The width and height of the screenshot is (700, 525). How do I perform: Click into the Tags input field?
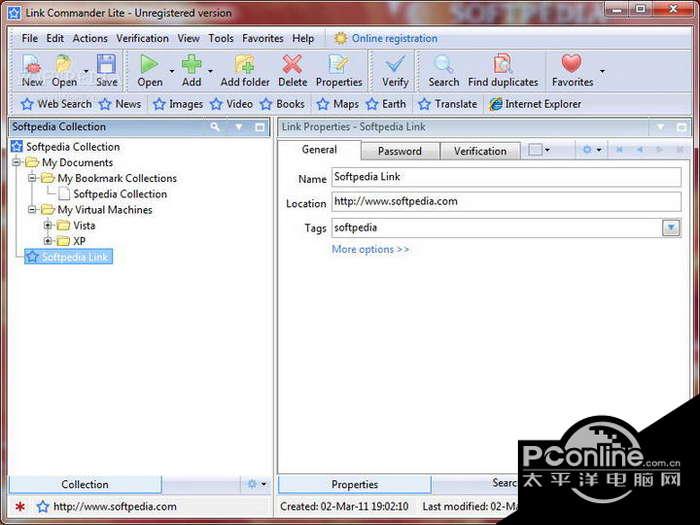(497, 228)
